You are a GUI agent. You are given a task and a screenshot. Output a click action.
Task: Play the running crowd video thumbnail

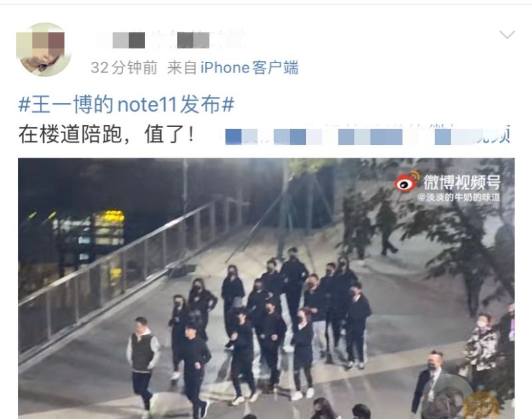[267, 289]
